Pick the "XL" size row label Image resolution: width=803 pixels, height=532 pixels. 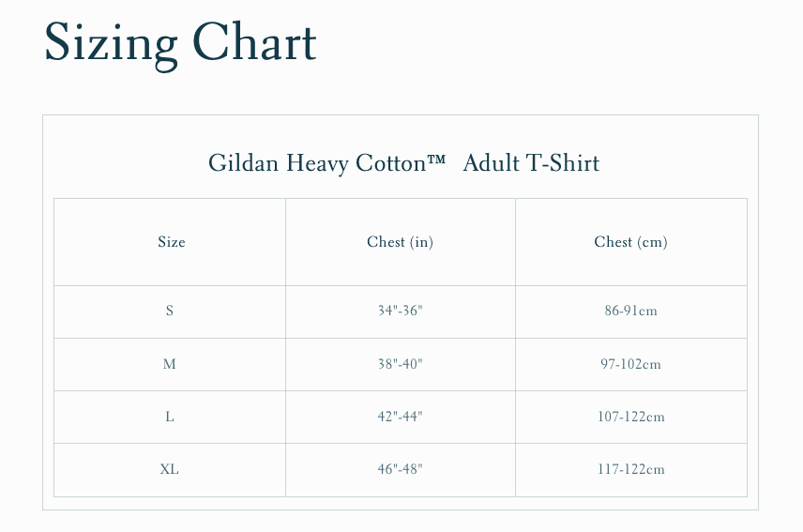pyautogui.click(x=170, y=469)
